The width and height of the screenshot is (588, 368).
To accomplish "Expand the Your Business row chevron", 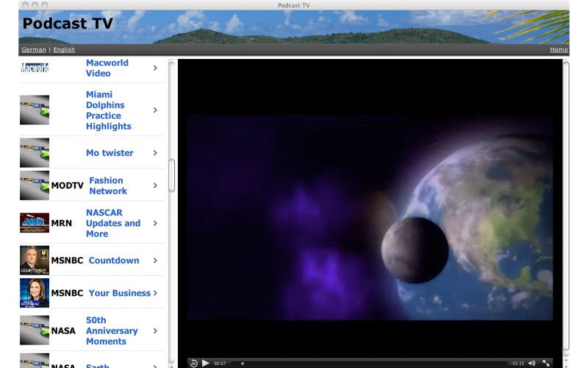I will [155, 293].
